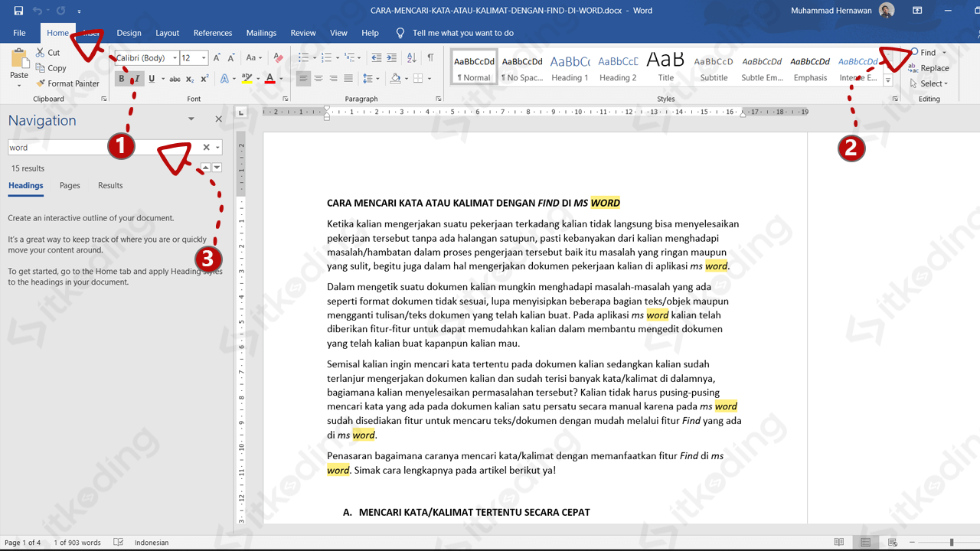The width and height of the screenshot is (980, 551).
Task: Toggle Underline formatting
Action: click(x=152, y=79)
